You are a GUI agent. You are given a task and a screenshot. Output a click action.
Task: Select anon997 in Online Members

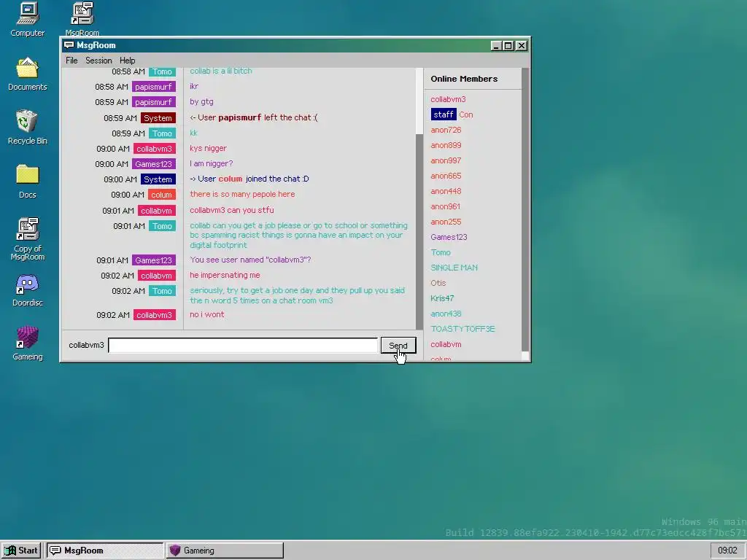[x=446, y=160]
